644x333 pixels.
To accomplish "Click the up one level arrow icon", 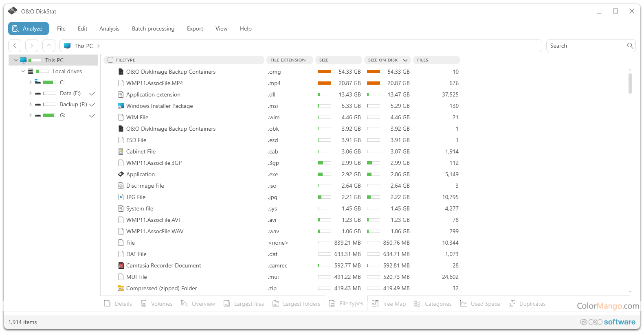I will point(48,46).
